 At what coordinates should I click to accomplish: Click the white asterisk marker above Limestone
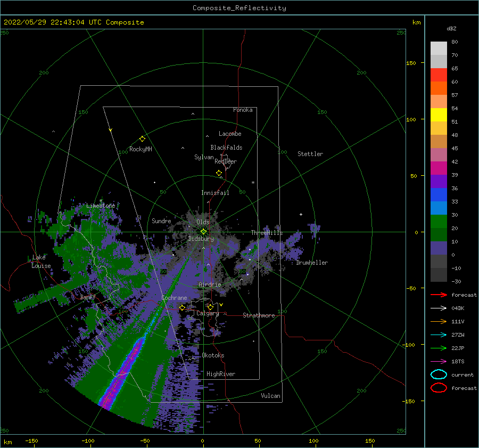[101, 201]
